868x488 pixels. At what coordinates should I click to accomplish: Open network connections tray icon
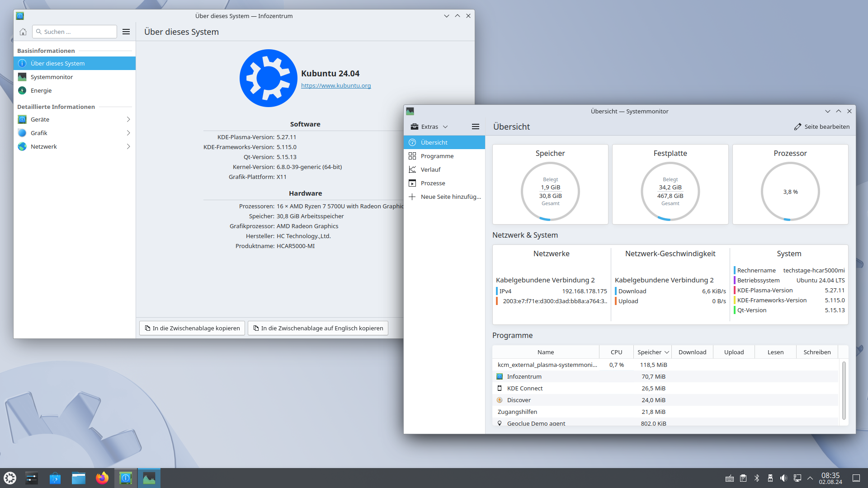click(x=797, y=479)
